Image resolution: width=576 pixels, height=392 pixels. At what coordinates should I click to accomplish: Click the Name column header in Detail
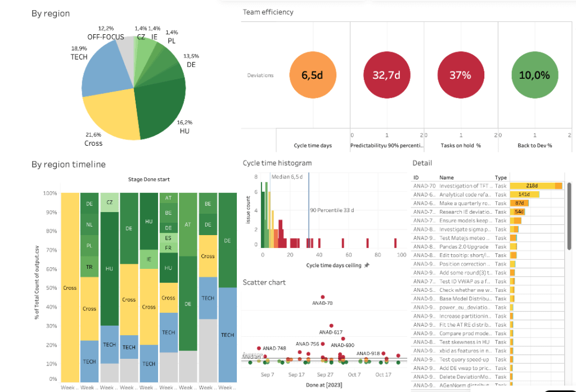[x=446, y=178]
